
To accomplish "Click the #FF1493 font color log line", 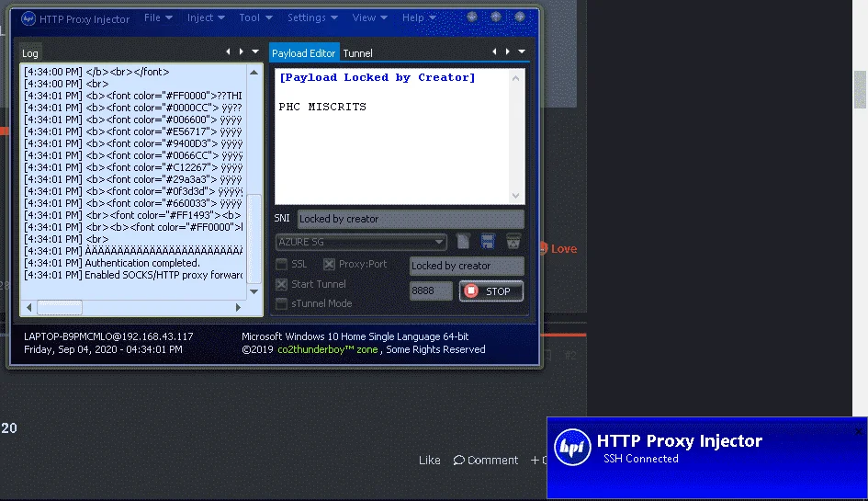I will point(133,215).
